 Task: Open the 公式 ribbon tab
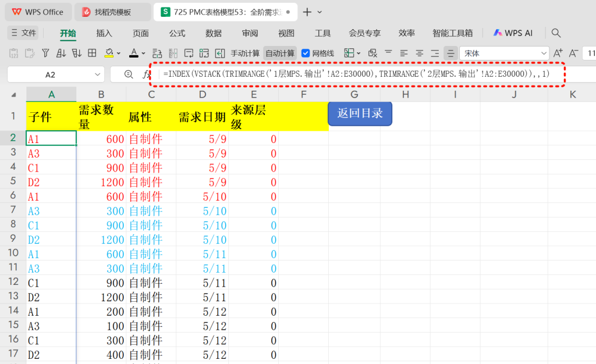click(177, 33)
